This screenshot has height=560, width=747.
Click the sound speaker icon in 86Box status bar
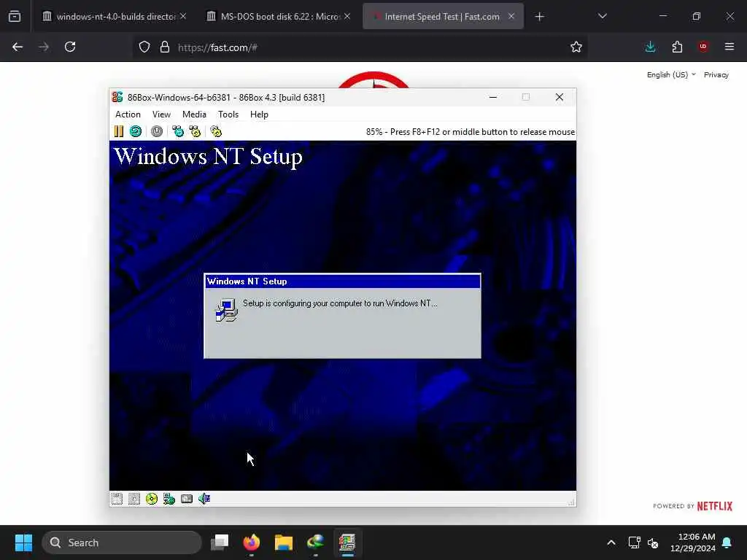point(204,499)
